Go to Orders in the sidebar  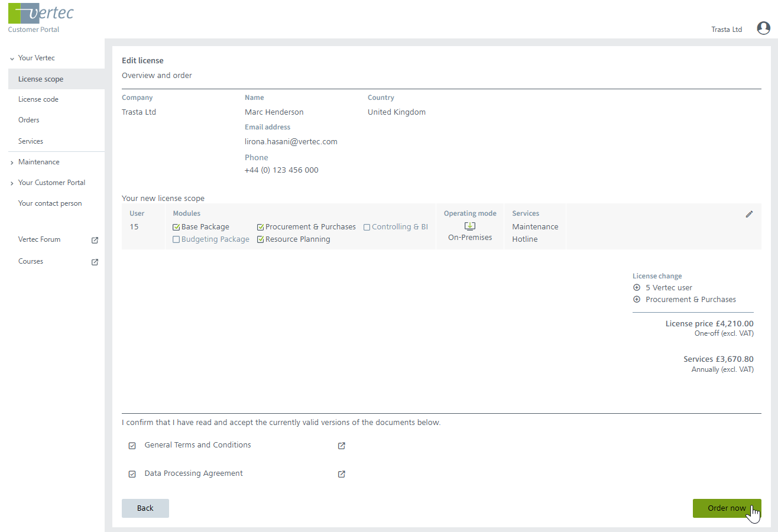pos(29,120)
